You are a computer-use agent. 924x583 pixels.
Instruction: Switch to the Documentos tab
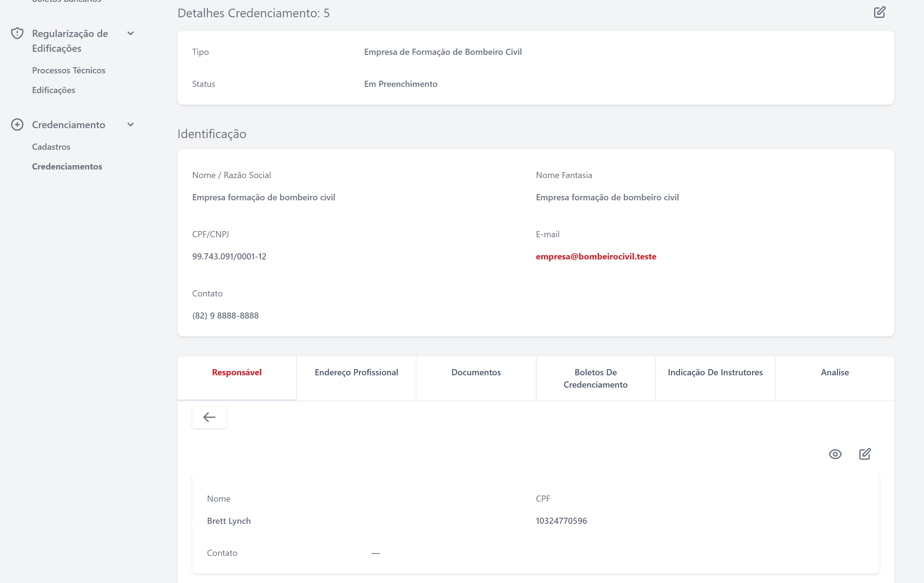[476, 372]
